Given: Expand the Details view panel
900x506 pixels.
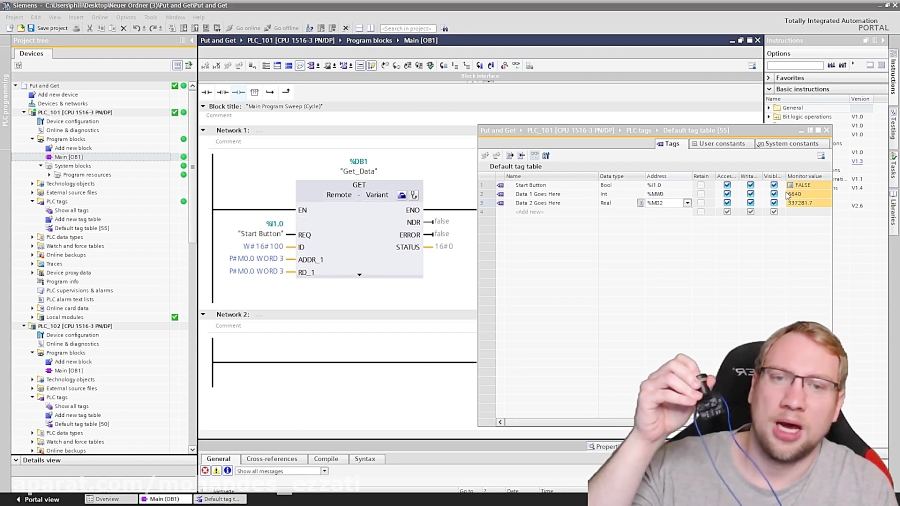Looking at the screenshot, I should tap(17, 460).
